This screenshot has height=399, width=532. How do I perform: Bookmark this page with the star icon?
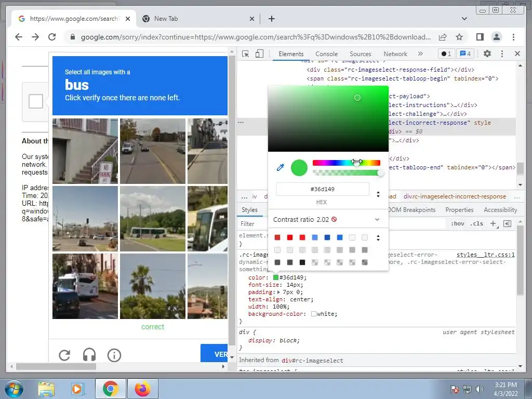(x=459, y=37)
